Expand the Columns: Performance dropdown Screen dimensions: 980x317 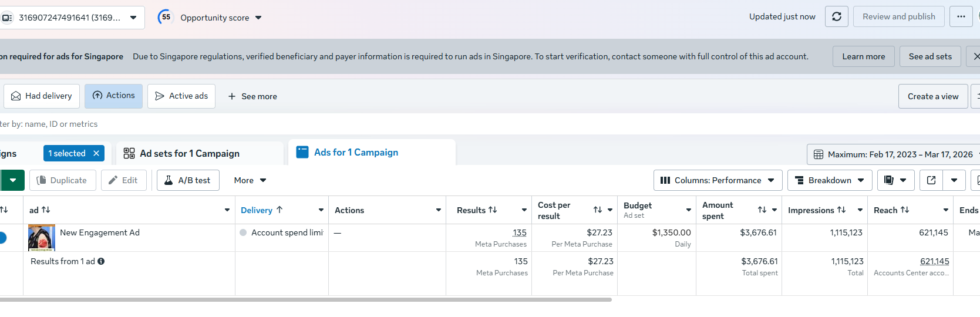click(x=718, y=180)
